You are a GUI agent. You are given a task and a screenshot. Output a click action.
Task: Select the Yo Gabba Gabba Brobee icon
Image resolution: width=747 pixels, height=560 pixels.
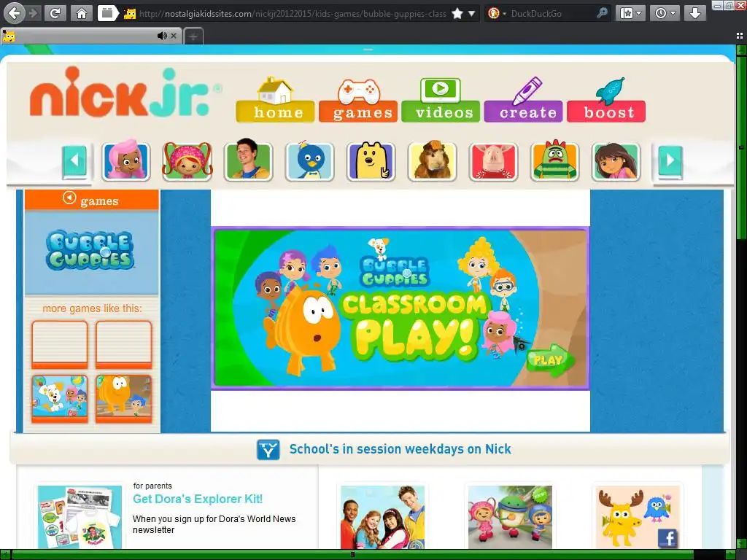(554, 161)
